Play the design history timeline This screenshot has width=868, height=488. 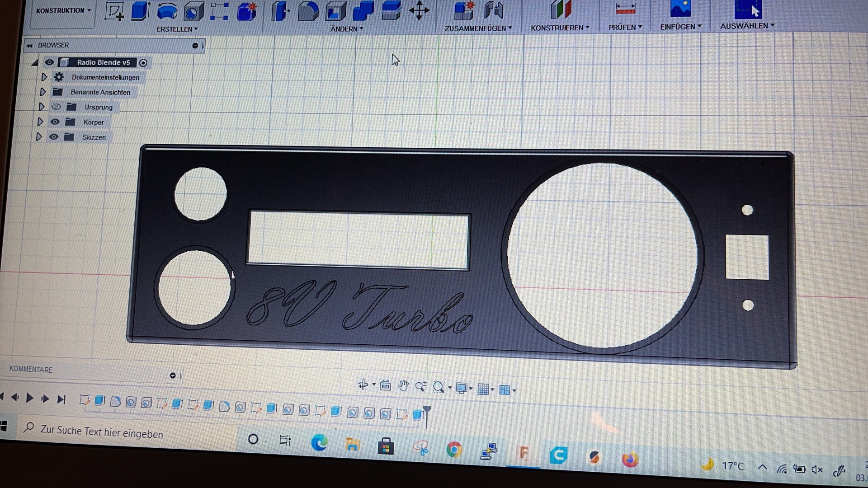(x=30, y=398)
